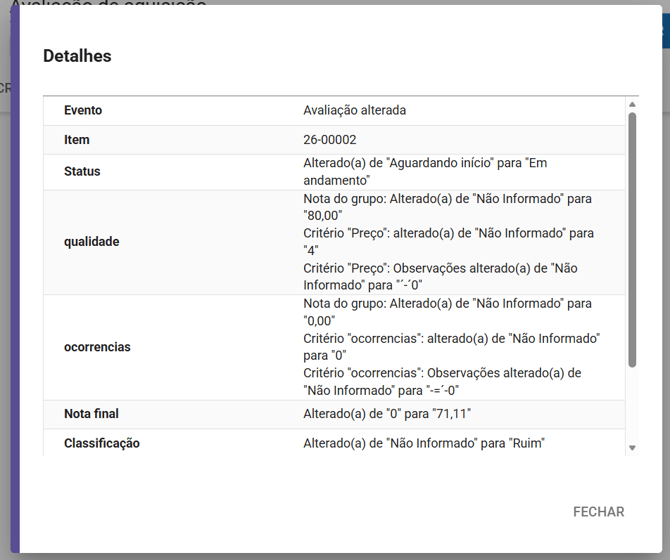This screenshot has height=560, width=670.
Task: Click the item number 26-00002
Action: (x=330, y=140)
